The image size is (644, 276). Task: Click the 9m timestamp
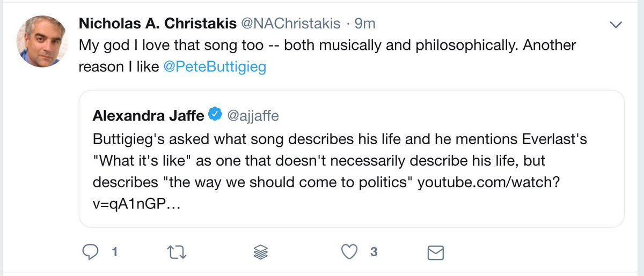coord(365,24)
